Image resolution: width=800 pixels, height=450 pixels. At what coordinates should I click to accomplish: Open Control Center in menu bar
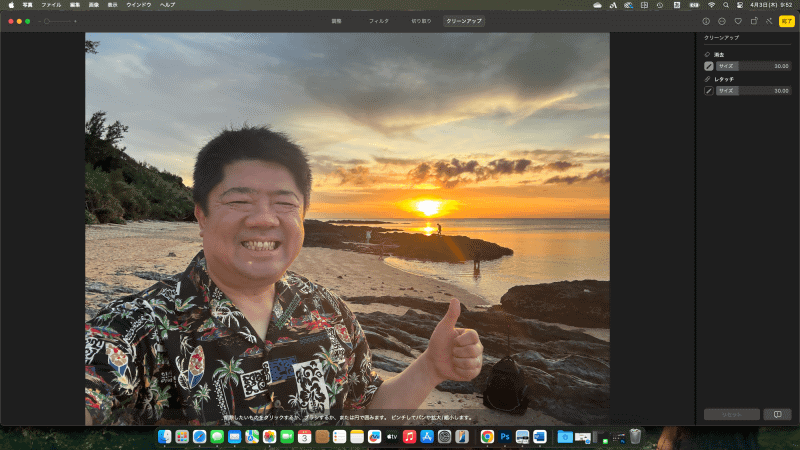click(740, 5)
